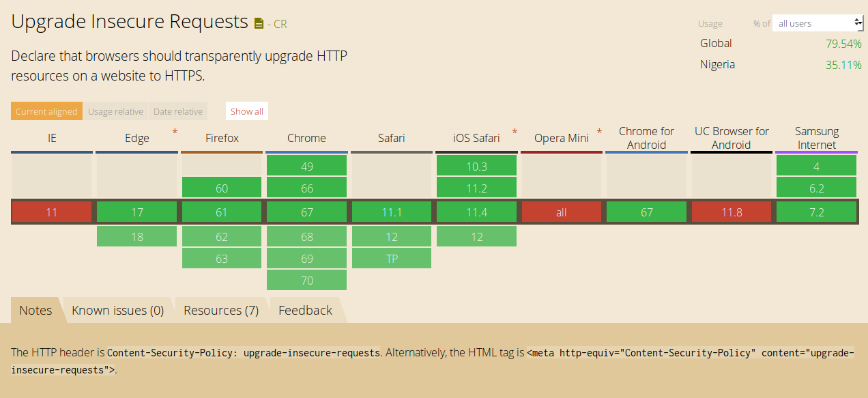Select Current aligned view mode

tap(46, 111)
